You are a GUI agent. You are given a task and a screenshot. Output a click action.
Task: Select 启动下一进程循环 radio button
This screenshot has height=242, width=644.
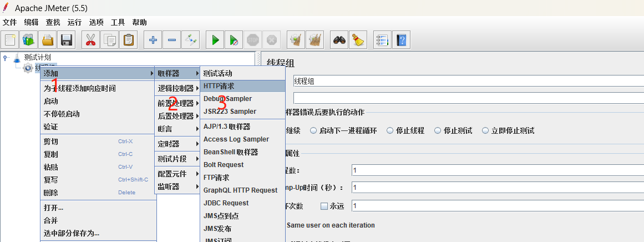(313, 130)
